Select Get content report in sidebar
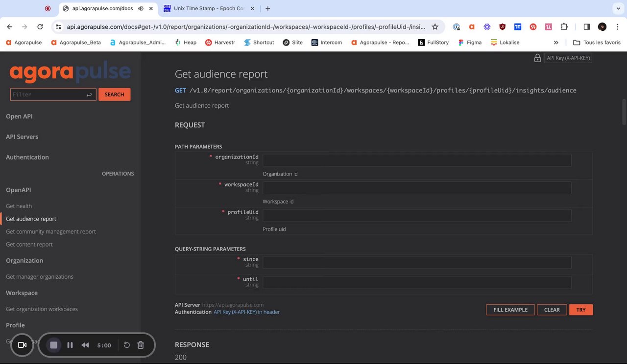The image size is (627, 364). [29, 244]
